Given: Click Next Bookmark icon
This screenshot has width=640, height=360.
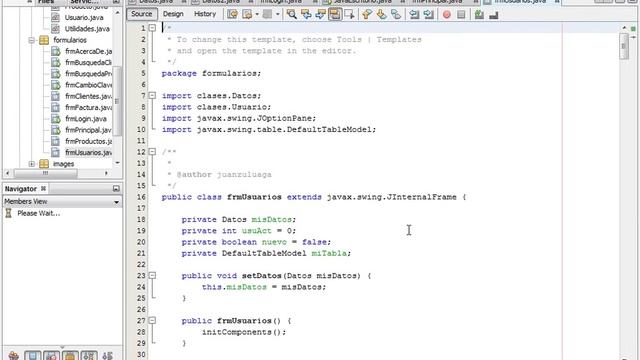Looking at the screenshot, I should click(x=381, y=14).
